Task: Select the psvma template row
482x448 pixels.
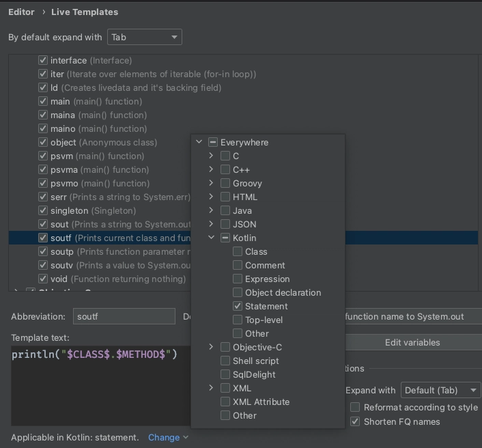Action: click(x=100, y=169)
